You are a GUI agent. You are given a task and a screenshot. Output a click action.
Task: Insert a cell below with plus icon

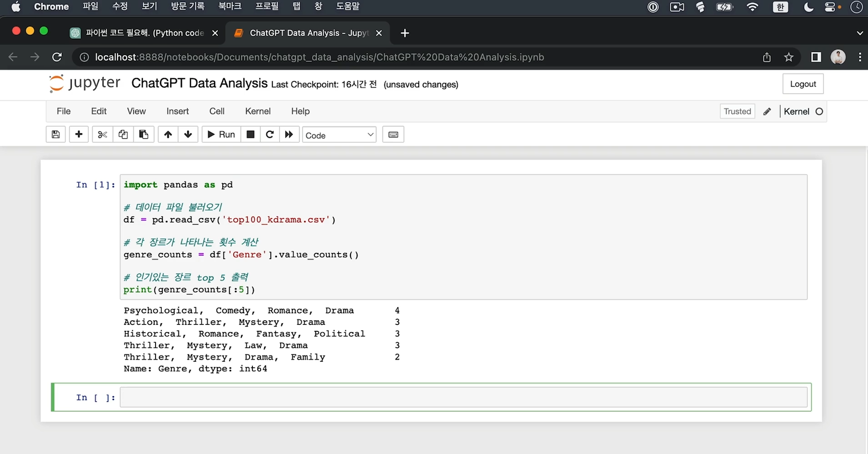[x=79, y=135]
